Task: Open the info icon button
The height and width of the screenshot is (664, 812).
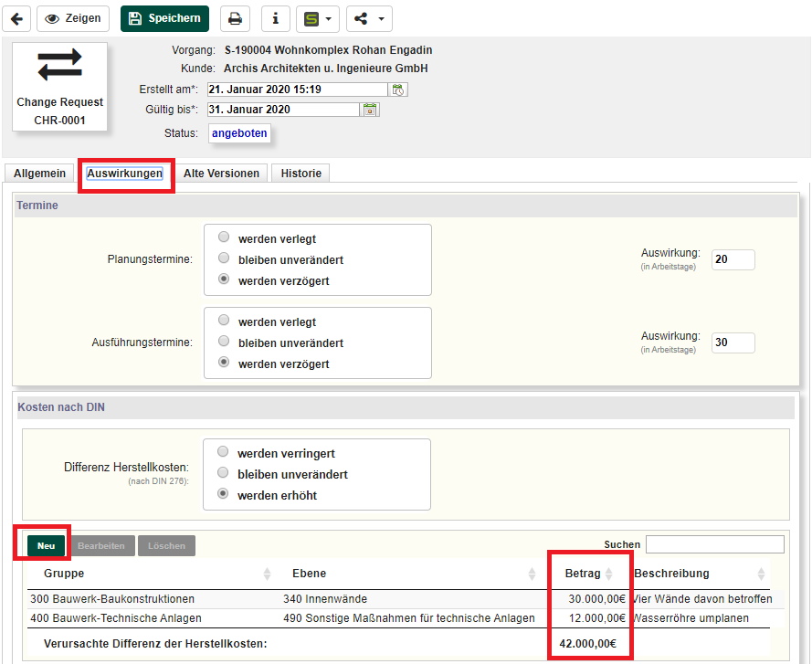Action: pos(276,18)
